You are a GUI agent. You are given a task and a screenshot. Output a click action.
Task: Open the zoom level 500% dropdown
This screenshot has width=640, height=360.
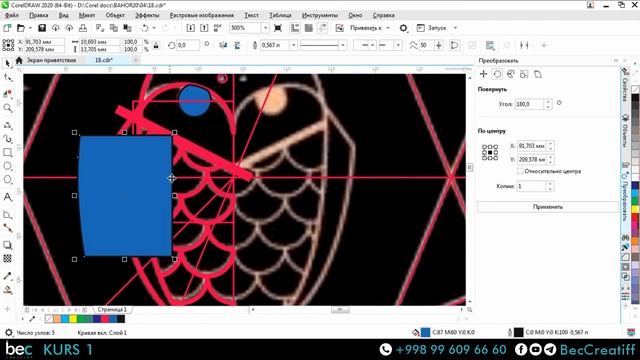click(265, 28)
